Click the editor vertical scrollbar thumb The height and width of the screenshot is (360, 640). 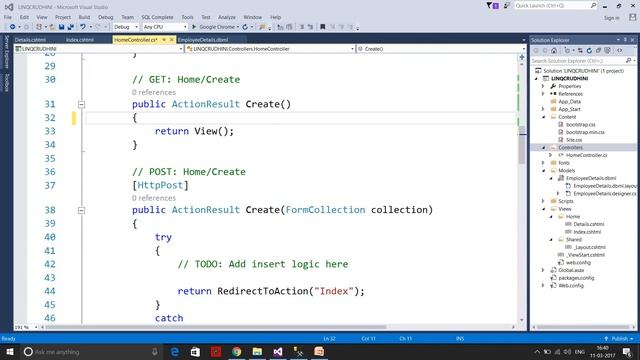point(522,145)
